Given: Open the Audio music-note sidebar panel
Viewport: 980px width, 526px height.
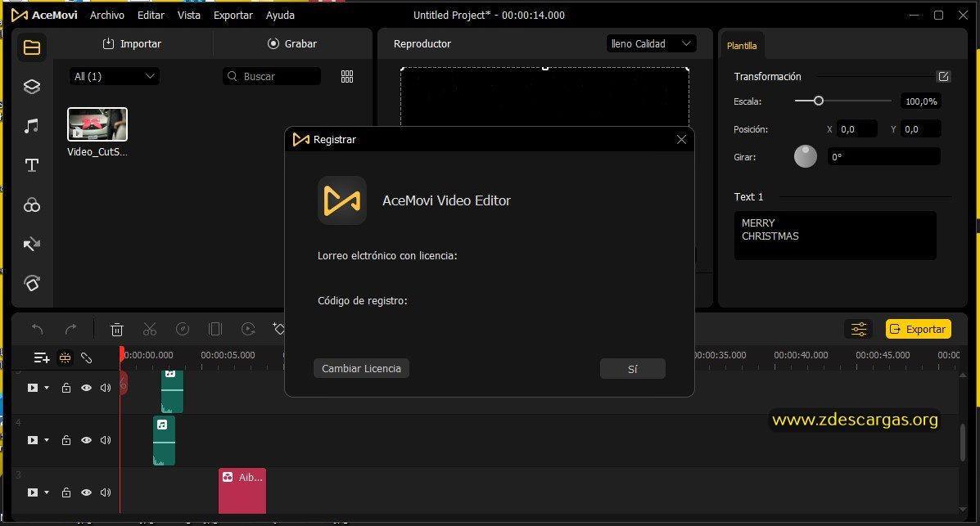Looking at the screenshot, I should click(32, 126).
